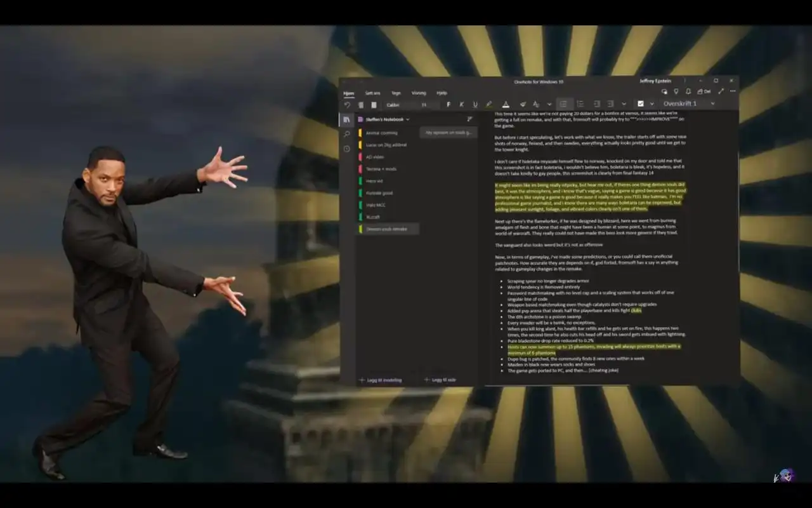Apply underline (U) formatting
This screenshot has width=812, height=508.
coord(475,104)
